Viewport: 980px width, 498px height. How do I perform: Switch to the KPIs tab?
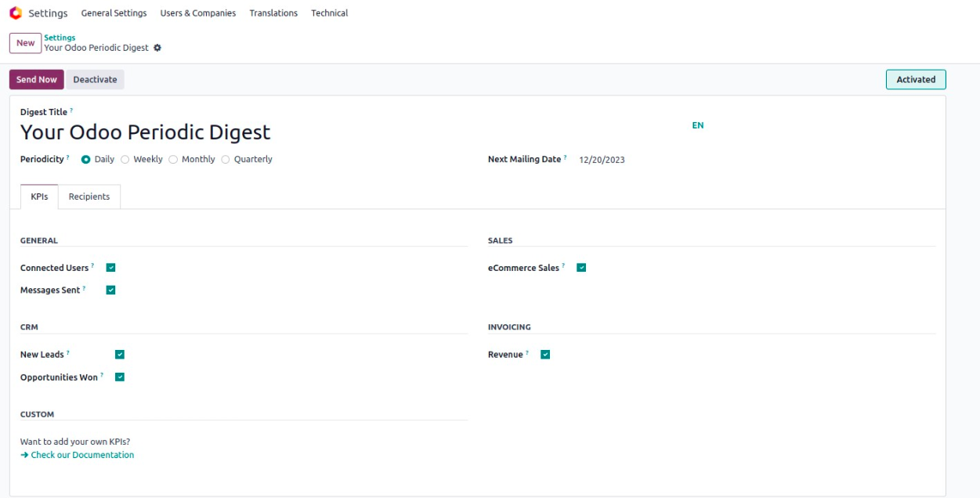coord(39,197)
